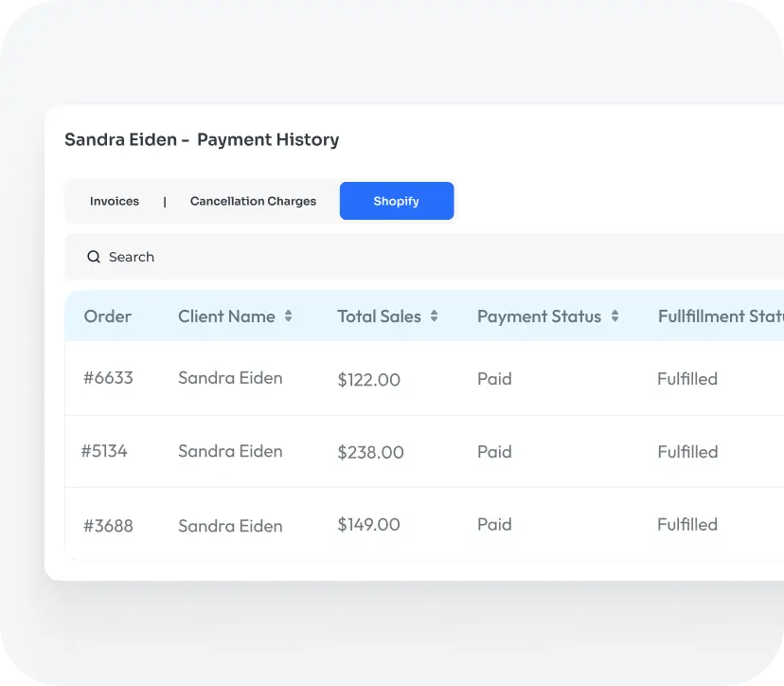Click the search magnifier icon
The image size is (784, 686).
pos(94,257)
